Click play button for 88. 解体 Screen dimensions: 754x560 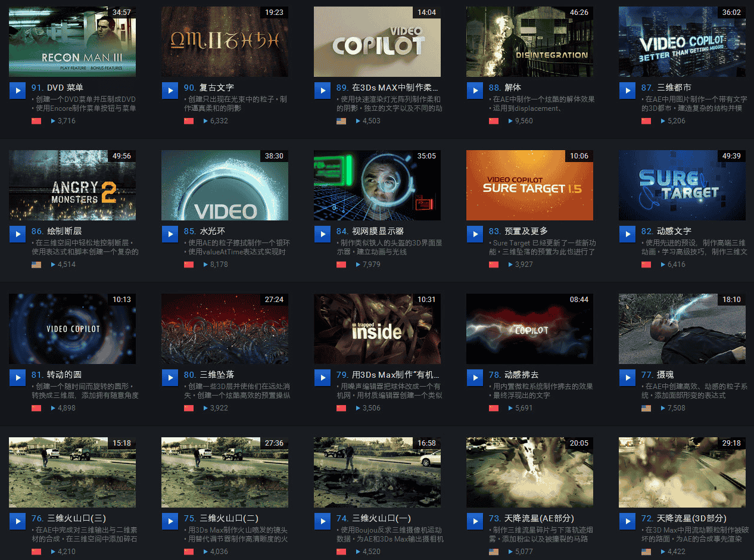[x=475, y=91]
